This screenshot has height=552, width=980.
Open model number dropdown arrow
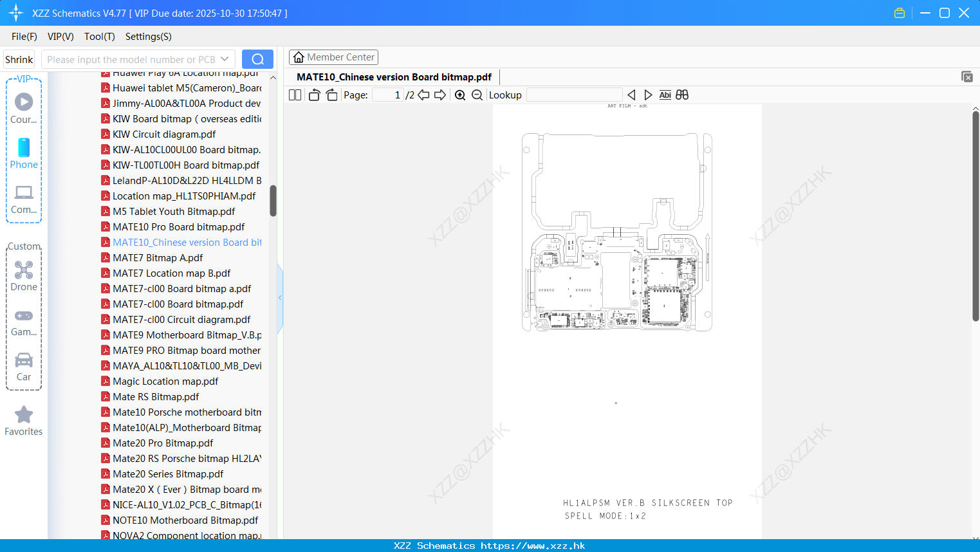tap(225, 59)
